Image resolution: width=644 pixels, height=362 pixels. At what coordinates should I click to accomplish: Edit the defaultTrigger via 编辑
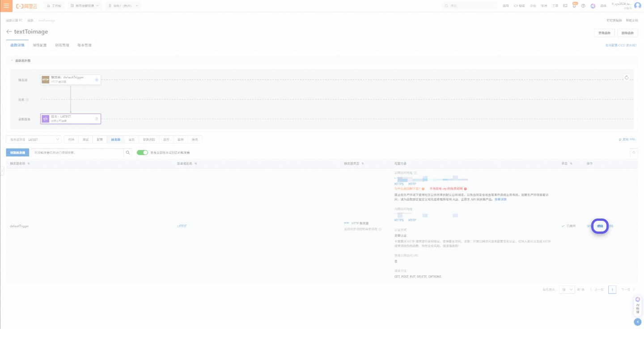click(600, 226)
